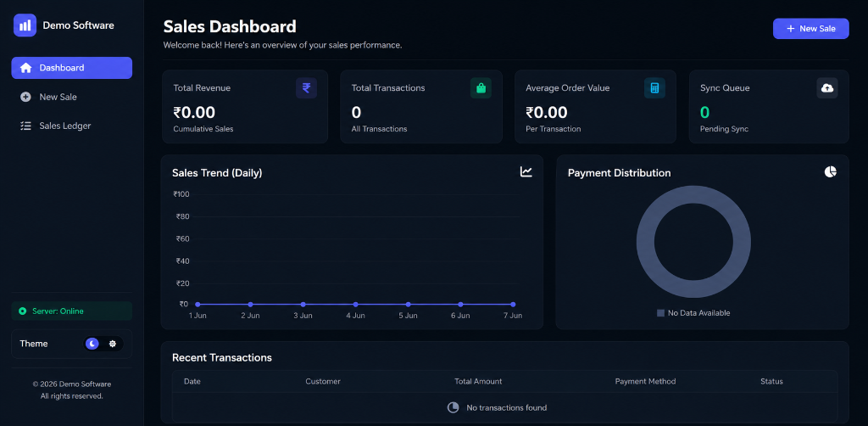
Task: Click the Total Amount column header
Action: point(478,381)
